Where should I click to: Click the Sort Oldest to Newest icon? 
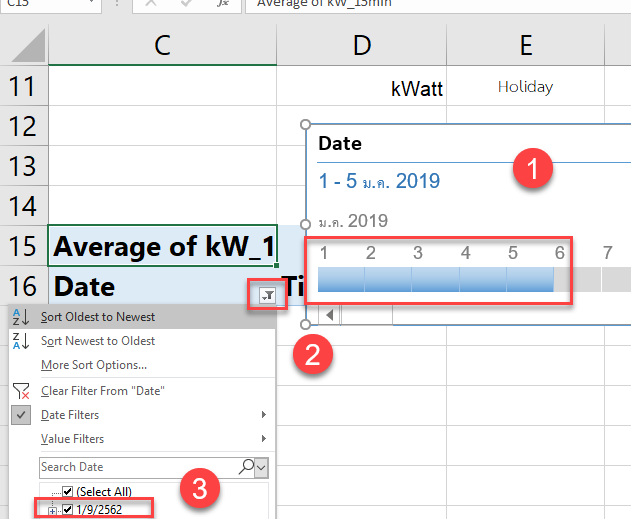pyautogui.click(x=21, y=317)
